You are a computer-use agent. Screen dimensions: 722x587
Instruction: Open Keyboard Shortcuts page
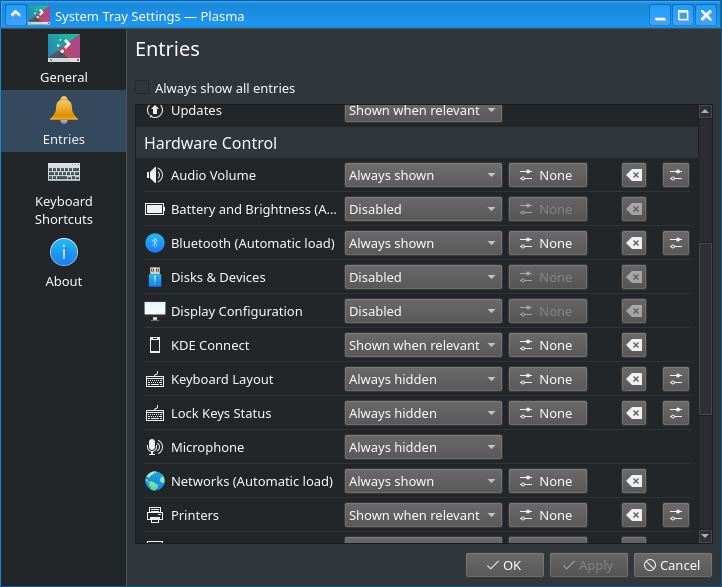coord(64,193)
